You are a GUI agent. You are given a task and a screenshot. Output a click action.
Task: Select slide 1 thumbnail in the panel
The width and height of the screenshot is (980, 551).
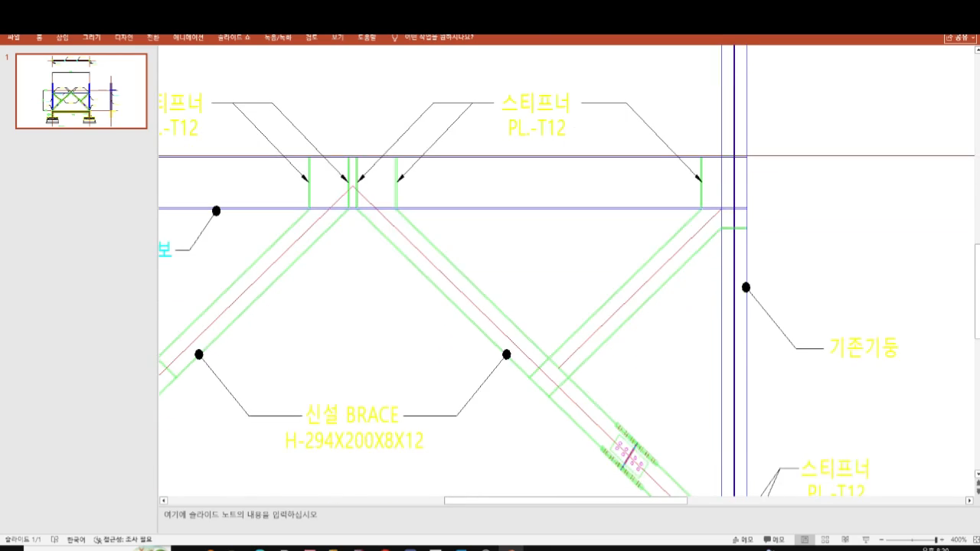pos(81,91)
